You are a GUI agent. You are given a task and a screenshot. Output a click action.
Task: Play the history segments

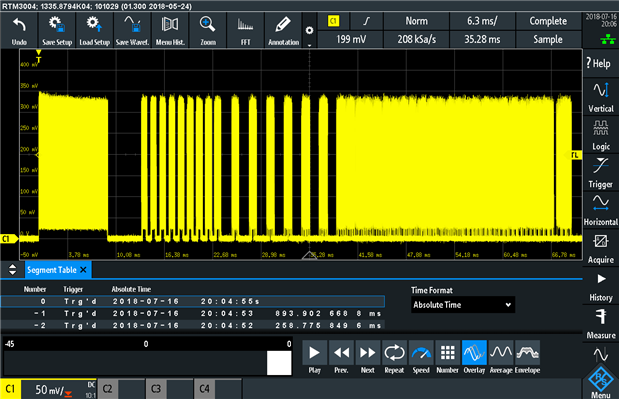315,357
